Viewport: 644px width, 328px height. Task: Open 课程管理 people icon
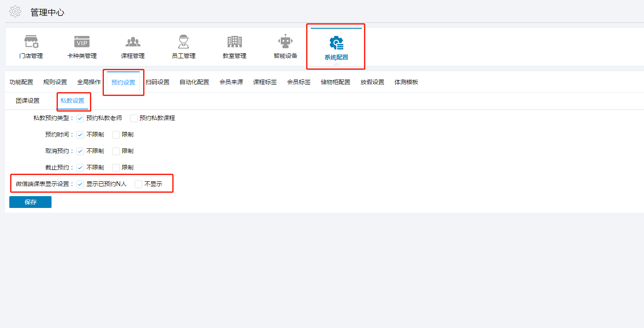[x=133, y=42]
